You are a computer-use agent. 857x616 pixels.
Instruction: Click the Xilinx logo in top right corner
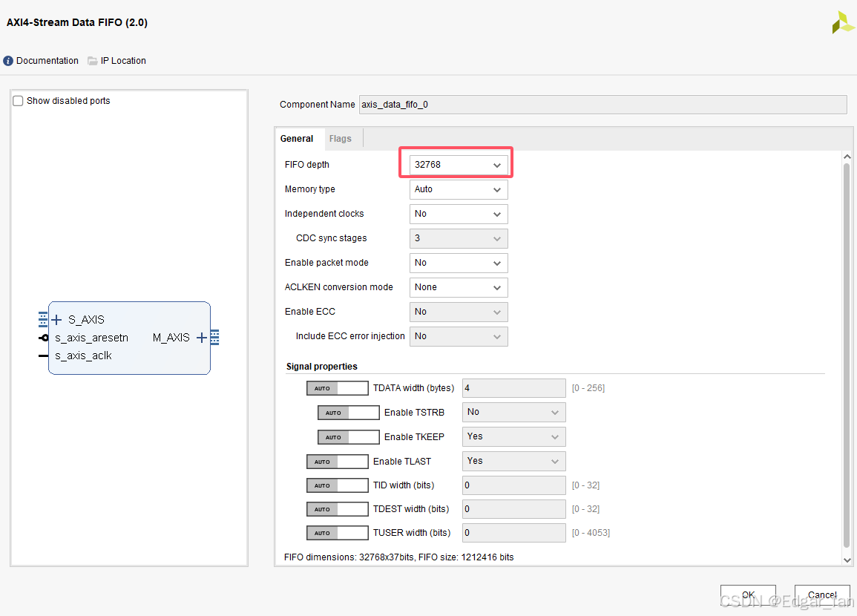[841, 22]
